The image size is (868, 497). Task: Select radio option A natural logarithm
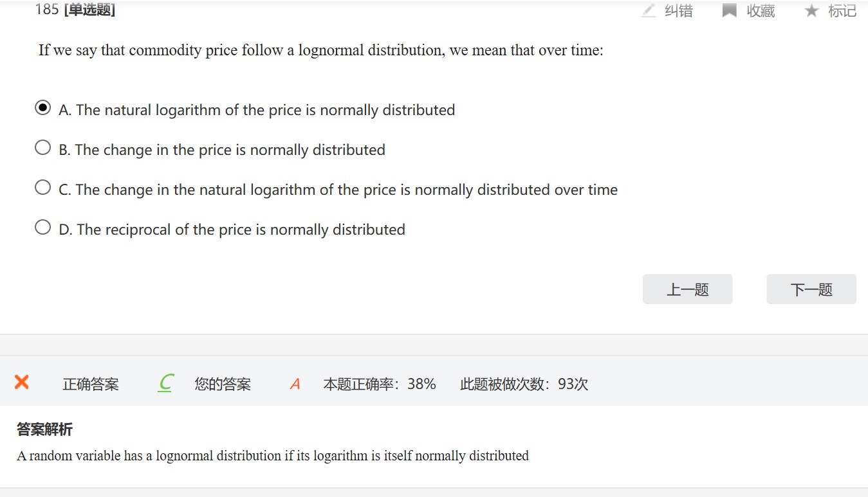42,108
